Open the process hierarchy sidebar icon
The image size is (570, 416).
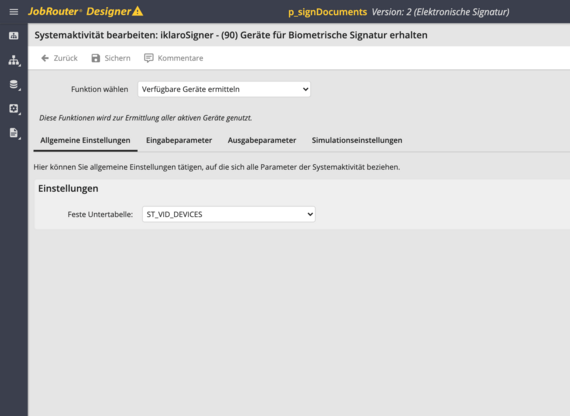[14, 60]
